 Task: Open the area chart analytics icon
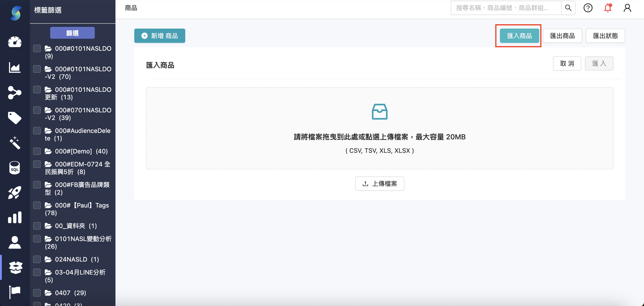(x=15, y=67)
